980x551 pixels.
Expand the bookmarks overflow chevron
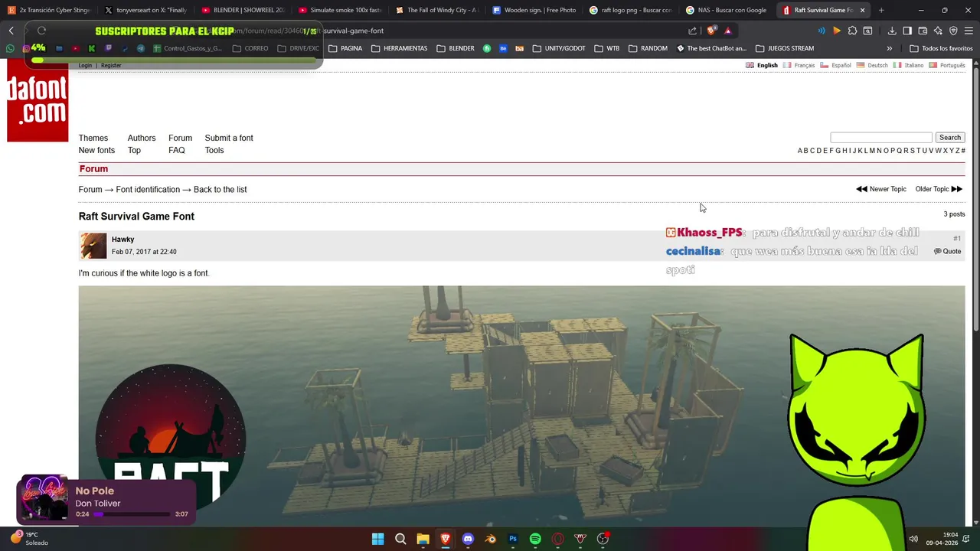click(889, 48)
